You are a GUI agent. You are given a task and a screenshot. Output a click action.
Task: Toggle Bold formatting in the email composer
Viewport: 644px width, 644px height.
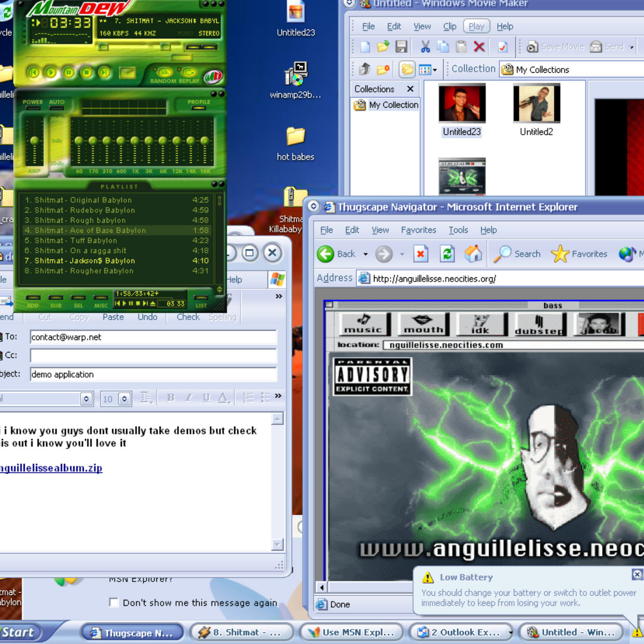[171, 398]
